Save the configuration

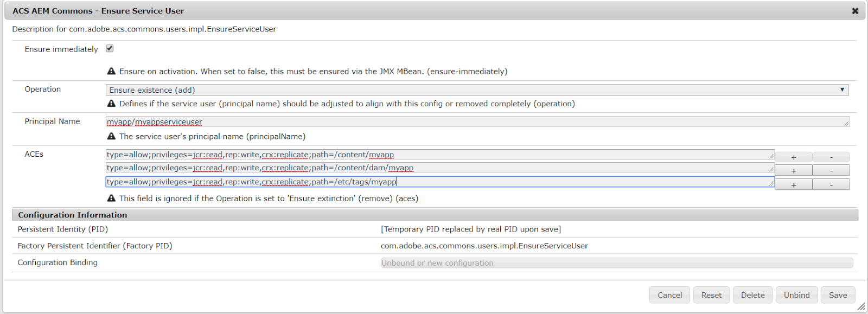pos(838,295)
